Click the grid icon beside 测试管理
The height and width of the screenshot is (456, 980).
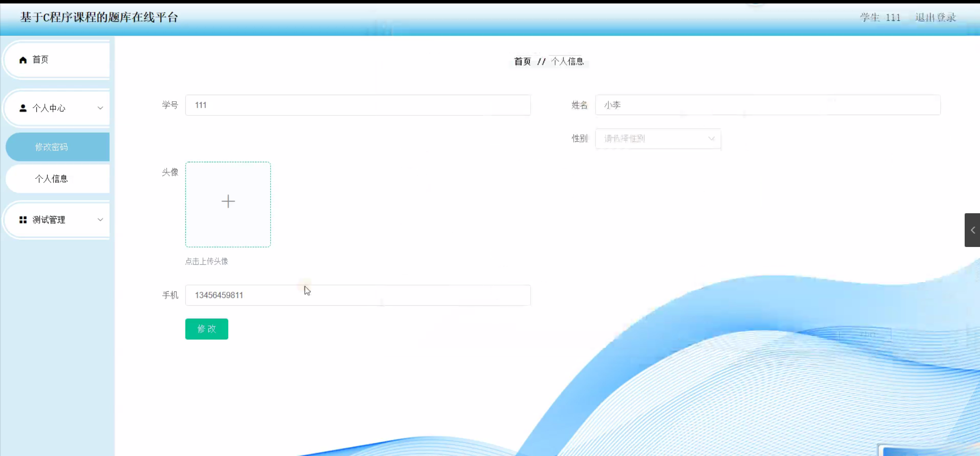(x=23, y=220)
